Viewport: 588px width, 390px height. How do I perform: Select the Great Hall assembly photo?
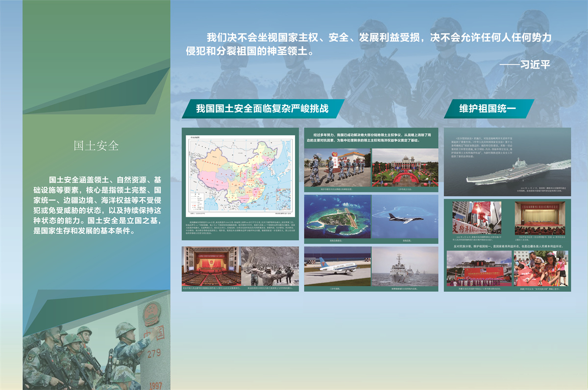point(211,266)
